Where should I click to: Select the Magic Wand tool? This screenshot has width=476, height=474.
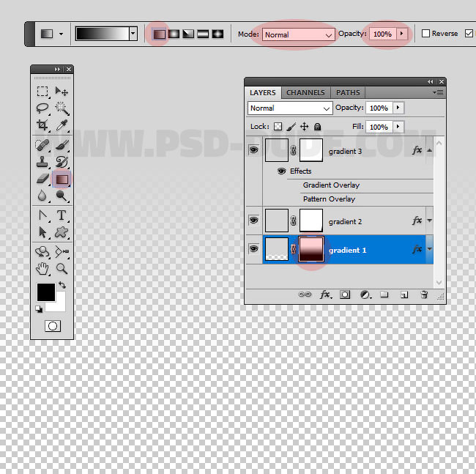click(x=62, y=108)
